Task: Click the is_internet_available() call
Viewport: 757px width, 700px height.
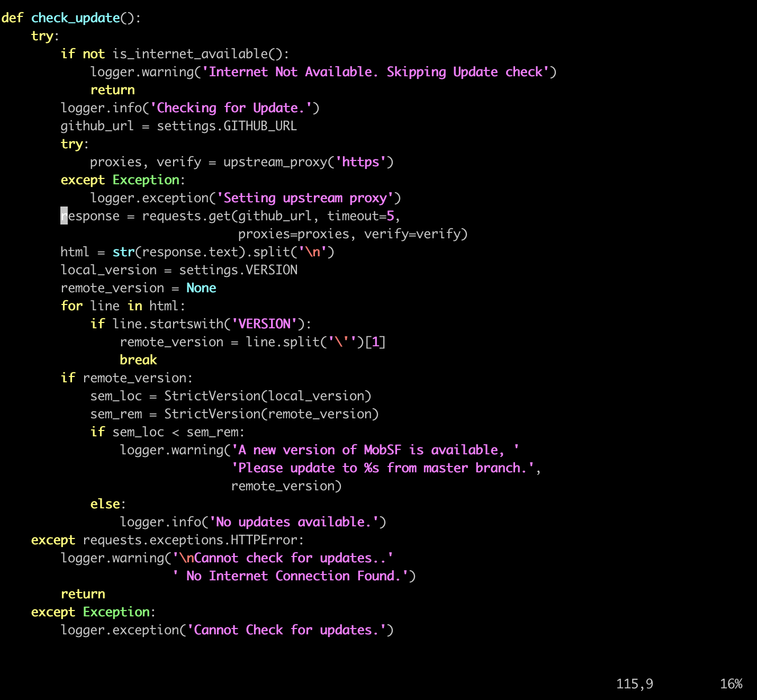Action: point(200,54)
